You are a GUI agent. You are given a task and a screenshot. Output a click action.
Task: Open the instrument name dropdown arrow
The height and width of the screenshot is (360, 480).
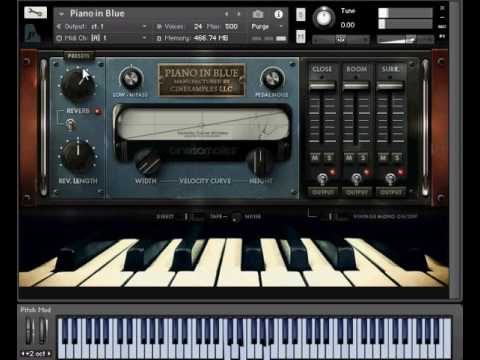(x=61, y=14)
